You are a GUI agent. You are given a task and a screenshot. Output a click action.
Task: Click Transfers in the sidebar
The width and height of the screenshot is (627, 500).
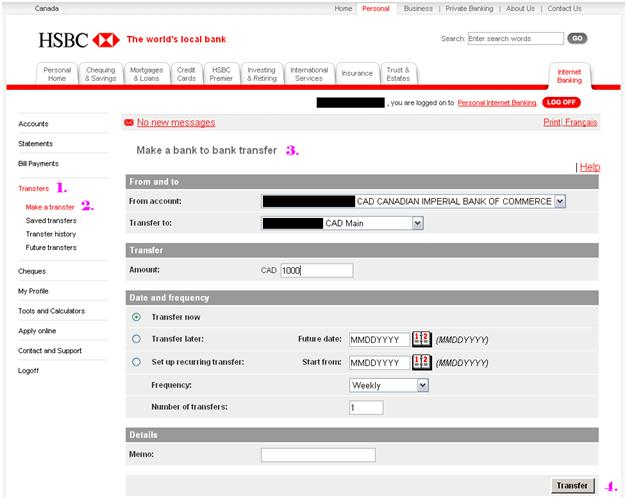(x=34, y=188)
